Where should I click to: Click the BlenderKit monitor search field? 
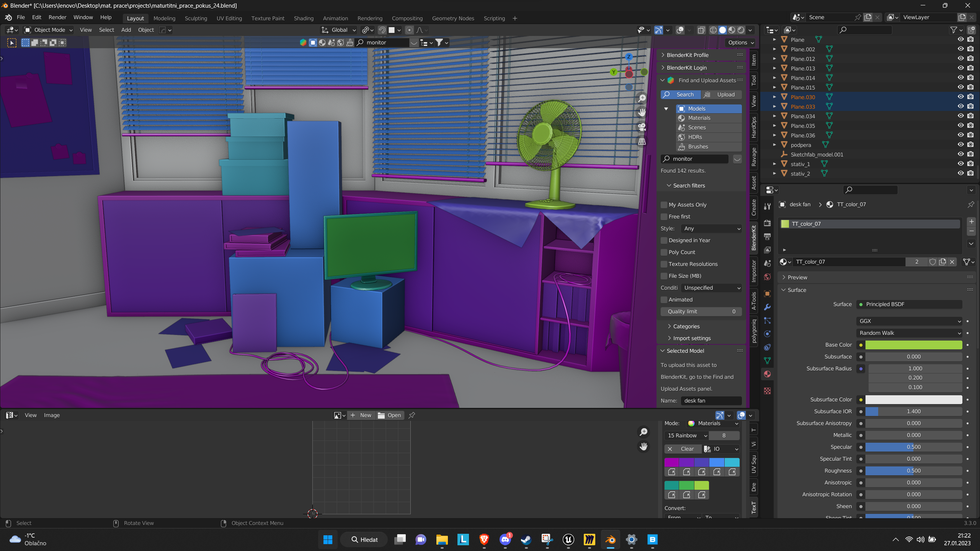pyautogui.click(x=694, y=159)
